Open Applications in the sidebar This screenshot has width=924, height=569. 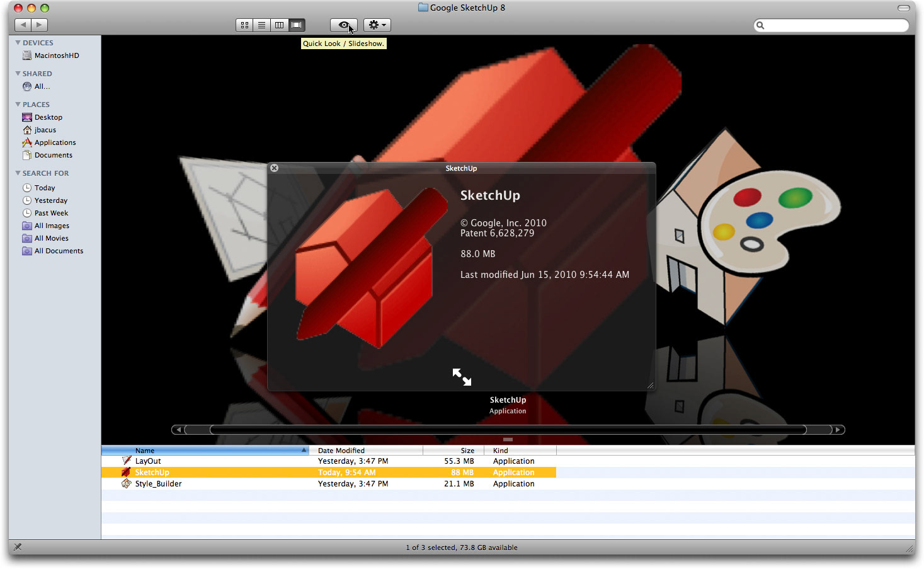pyautogui.click(x=55, y=142)
